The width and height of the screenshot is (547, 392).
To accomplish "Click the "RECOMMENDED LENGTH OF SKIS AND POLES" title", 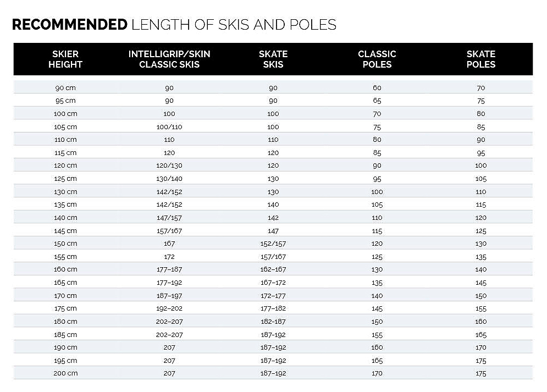I will point(174,25).
